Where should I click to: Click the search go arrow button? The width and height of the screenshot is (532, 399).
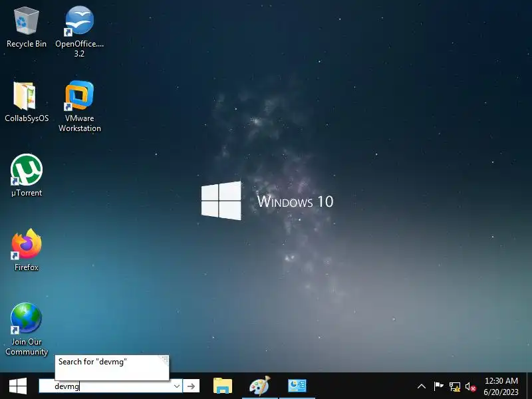[x=192, y=386]
